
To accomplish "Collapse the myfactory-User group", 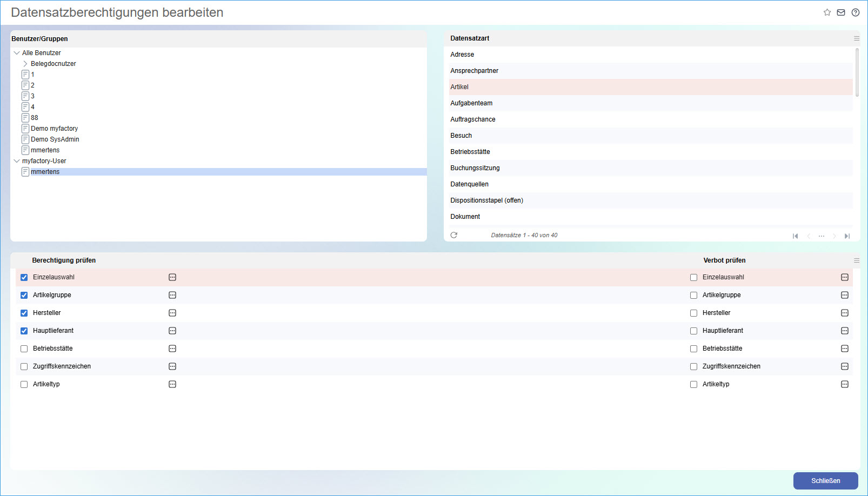I will (x=17, y=161).
